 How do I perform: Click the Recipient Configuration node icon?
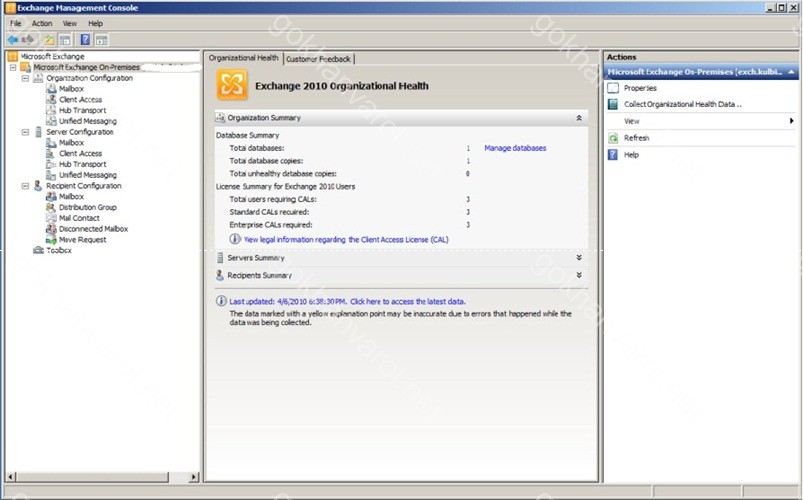pos(38,185)
